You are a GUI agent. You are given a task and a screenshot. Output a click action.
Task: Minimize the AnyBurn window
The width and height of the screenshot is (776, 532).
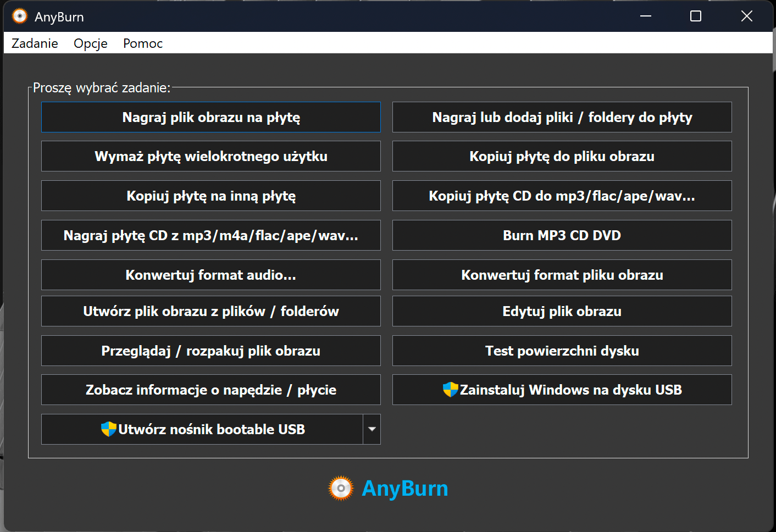pos(646,16)
